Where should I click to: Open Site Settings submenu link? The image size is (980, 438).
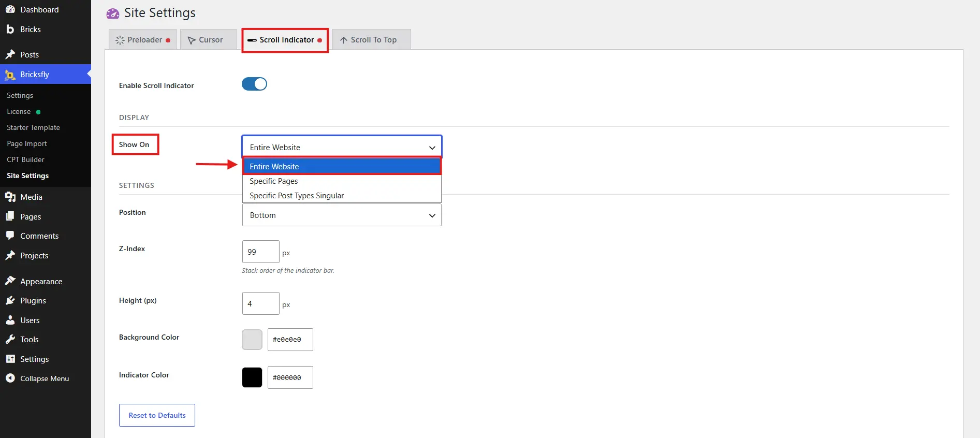28,176
